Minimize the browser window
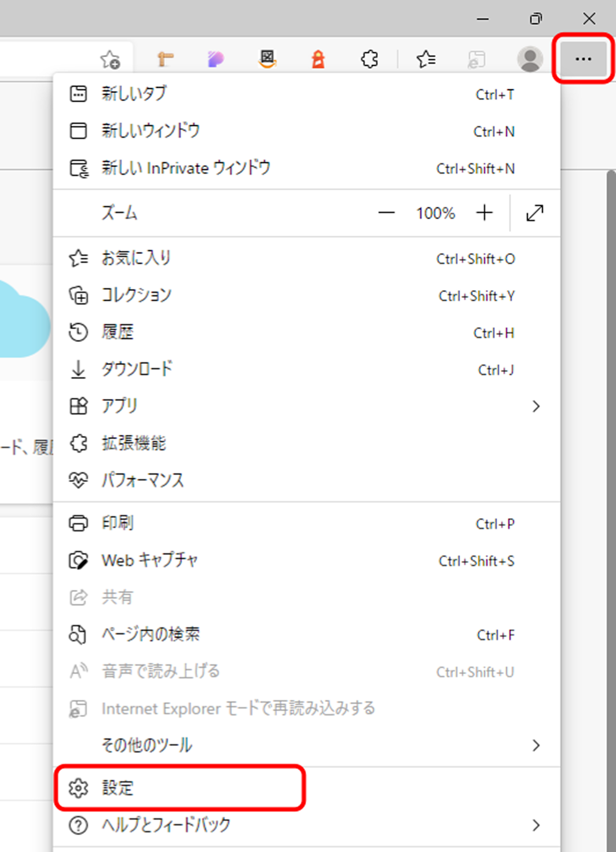616x852 pixels. pos(483,19)
